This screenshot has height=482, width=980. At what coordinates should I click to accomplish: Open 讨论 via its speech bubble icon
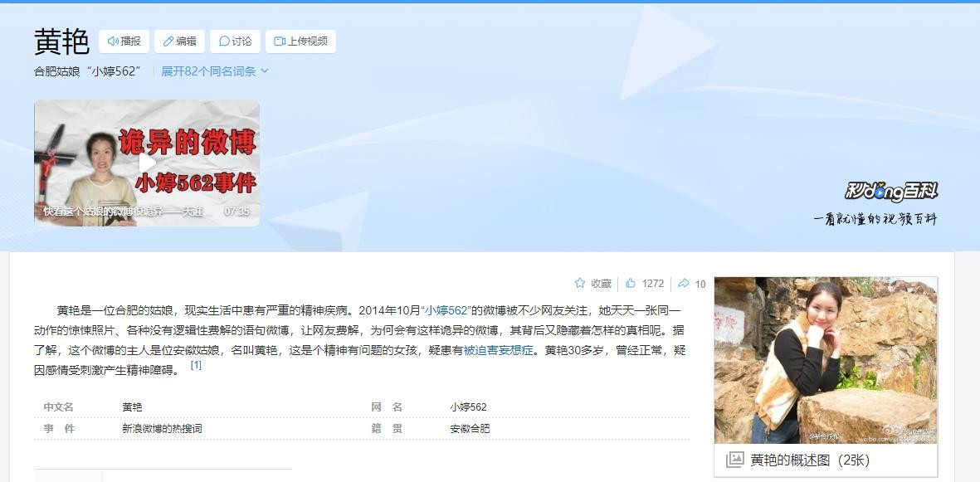tap(224, 41)
